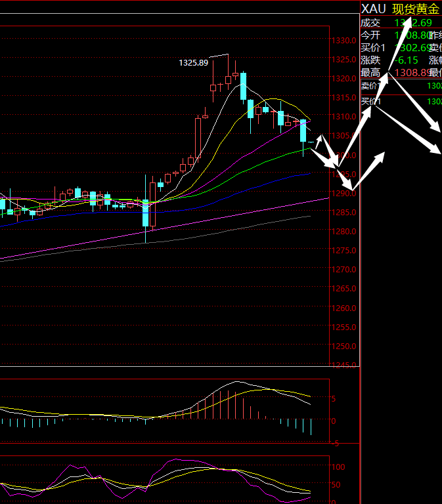Click the -5 level on the MACD axis
The width and height of the screenshot is (442, 504).
click(335, 443)
